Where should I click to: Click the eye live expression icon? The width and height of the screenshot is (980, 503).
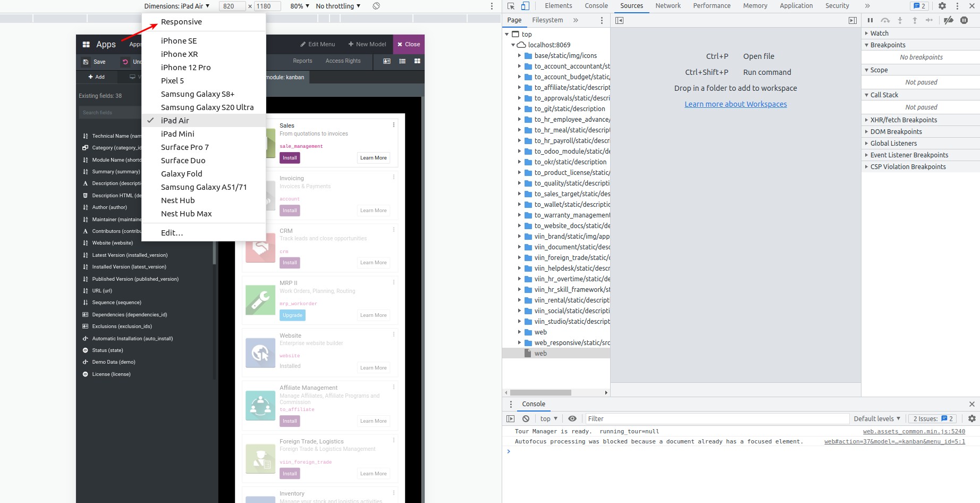[x=572, y=419]
